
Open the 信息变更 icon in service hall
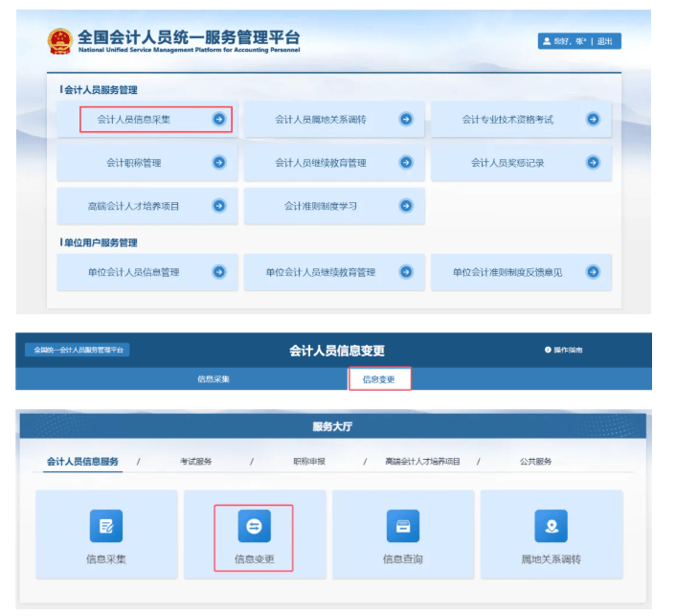pos(254,526)
